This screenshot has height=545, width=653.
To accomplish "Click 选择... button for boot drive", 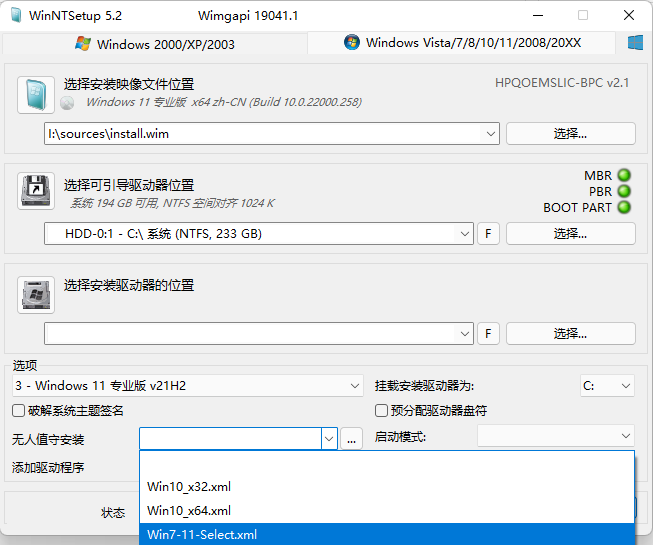I will 571,234.
